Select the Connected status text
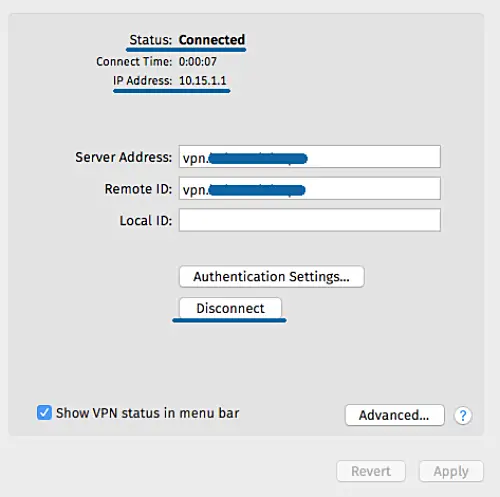The image size is (500, 497). 212,40
